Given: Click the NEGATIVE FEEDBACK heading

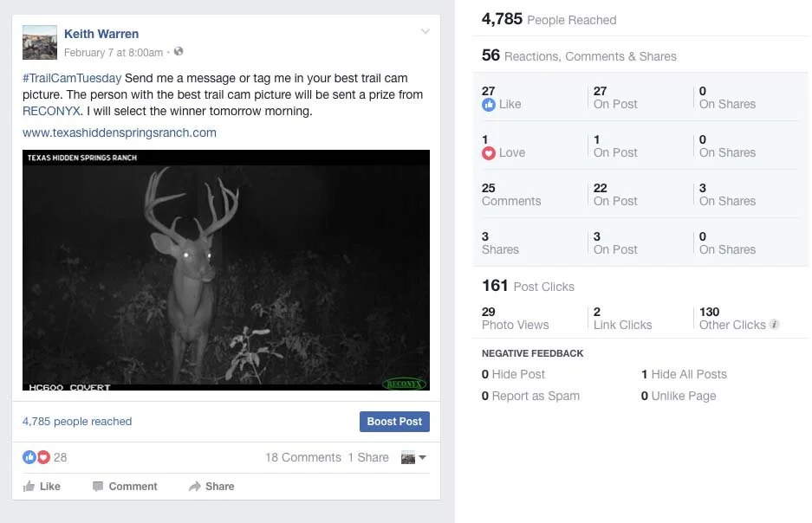Looking at the screenshot, I should 532,353.
